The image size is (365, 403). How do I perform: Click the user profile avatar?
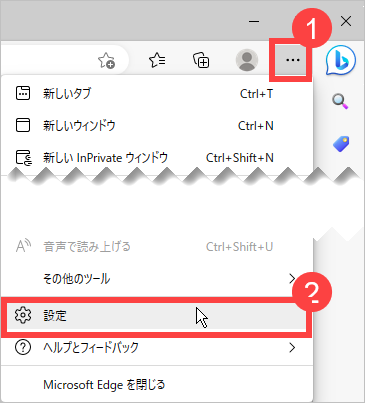[247, 60]
